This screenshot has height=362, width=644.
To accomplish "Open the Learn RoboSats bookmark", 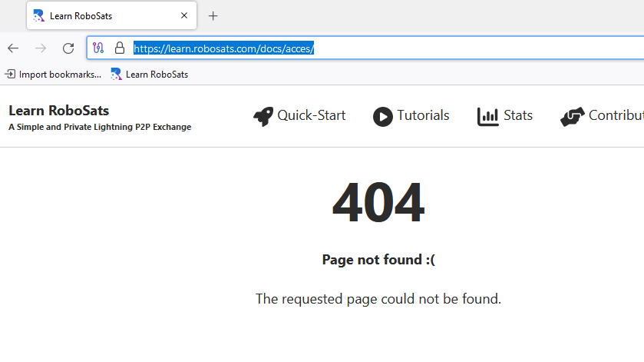I will coord(150,75).
